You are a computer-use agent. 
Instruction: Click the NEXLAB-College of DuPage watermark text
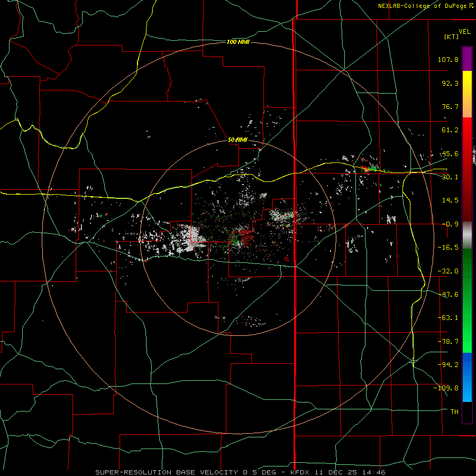point(422,6)
